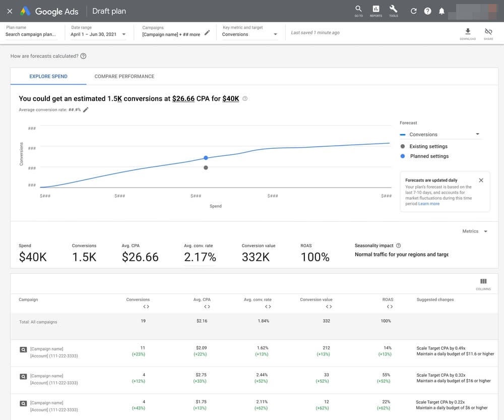Open the Tools wrench icon
This screenshot has width=504, height=420.
tap(394, 9)
